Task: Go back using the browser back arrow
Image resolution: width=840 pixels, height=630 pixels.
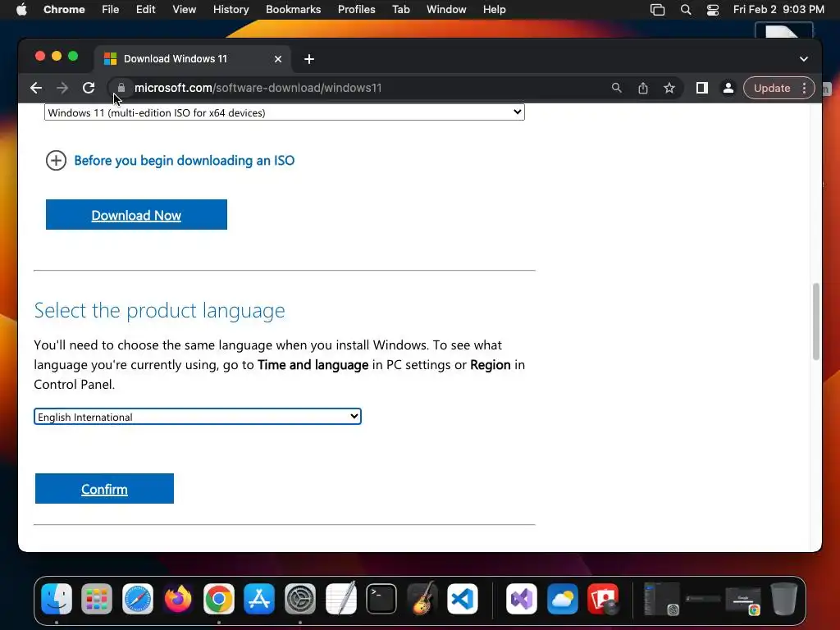Action: tap(36, 88)
